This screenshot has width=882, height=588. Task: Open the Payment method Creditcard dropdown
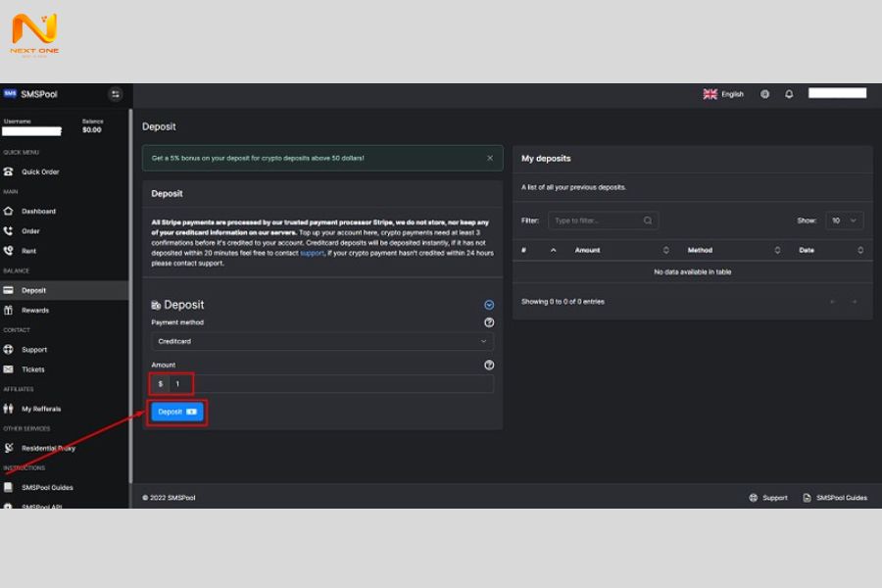click(x=322, y=341)
